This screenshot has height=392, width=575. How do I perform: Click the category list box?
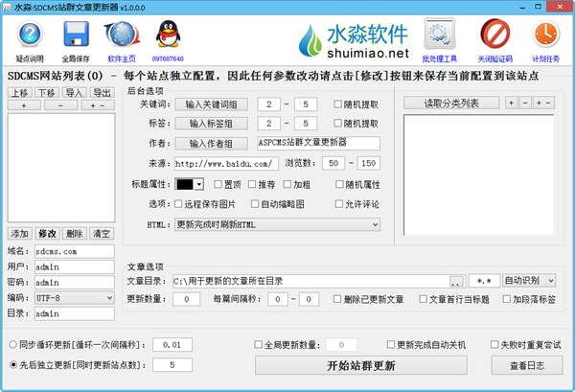(x=479, y=175)
